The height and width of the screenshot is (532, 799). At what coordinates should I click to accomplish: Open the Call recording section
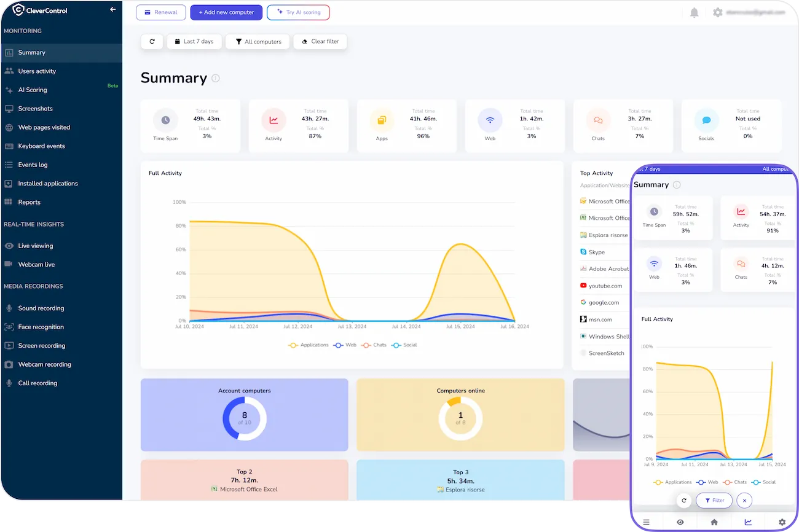[x=37, y=383]
